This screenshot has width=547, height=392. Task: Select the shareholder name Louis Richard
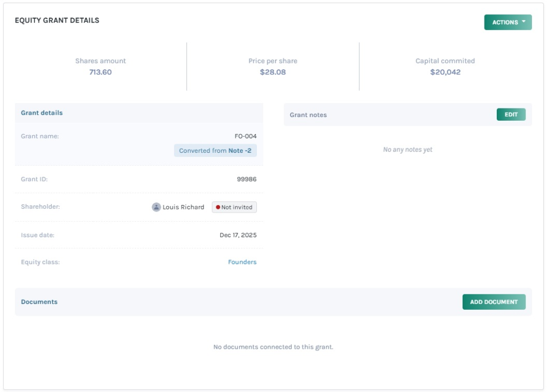(183, 207)
